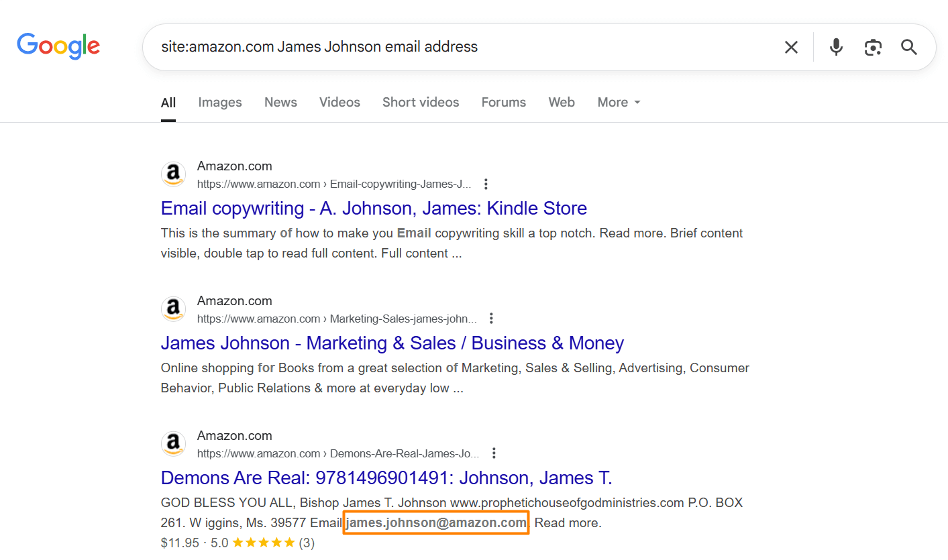The width and height of the screenshot is (948, 560).
Task: Click the Amazon.com site name above Email copywriting
Action: (235, 166)
